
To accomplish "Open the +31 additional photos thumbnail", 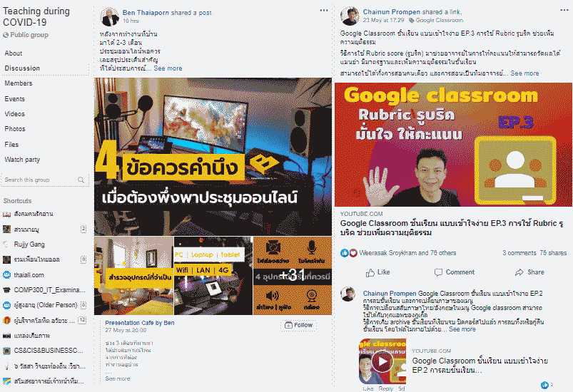I will coord(293,276).
